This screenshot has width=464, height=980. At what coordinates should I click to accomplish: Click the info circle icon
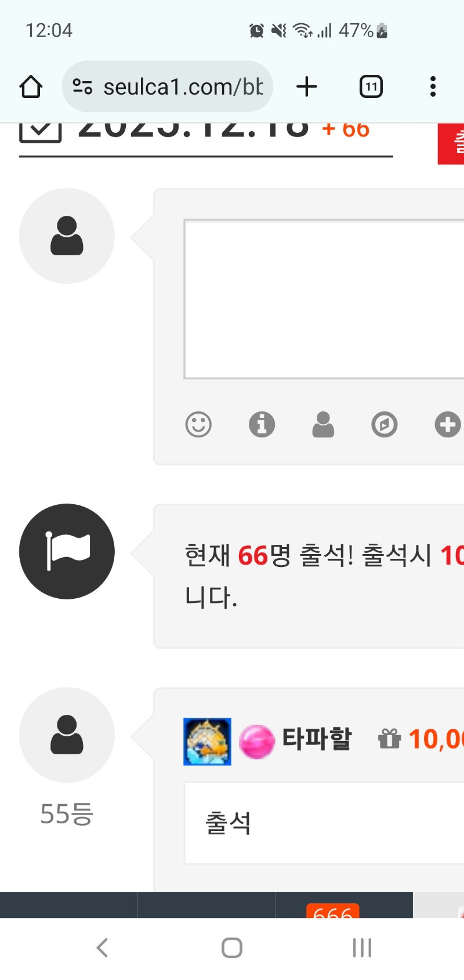click(x=262, y=425)
